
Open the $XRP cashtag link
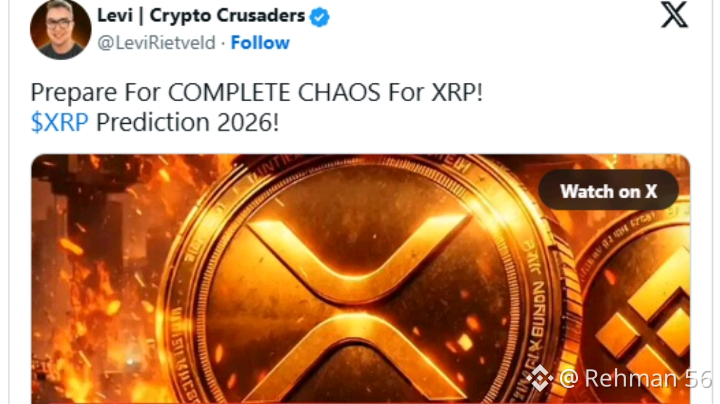tap(59, 123)
